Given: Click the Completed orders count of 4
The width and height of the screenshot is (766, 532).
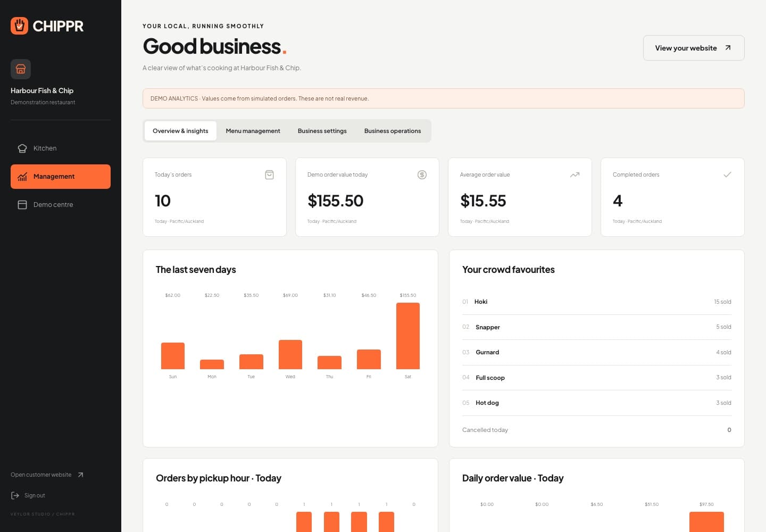Looking at the screenshot, I should pyautogui.click(x=618, y=201).
